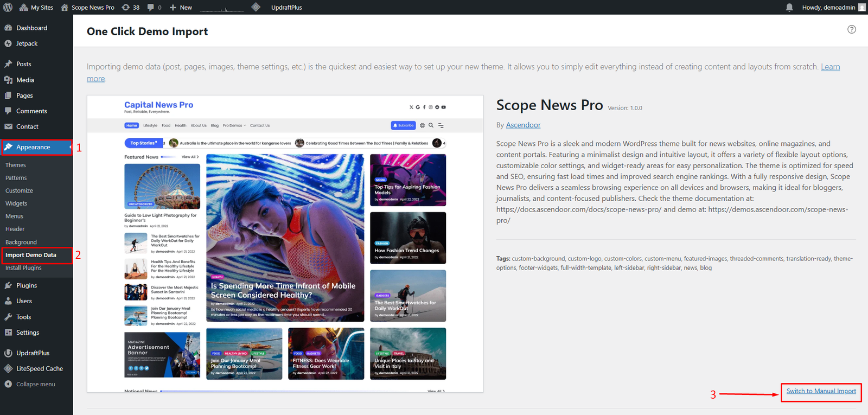Open the Widgets submenu item
This screenshot has width=868, height=415.
(x=16, y=203)
